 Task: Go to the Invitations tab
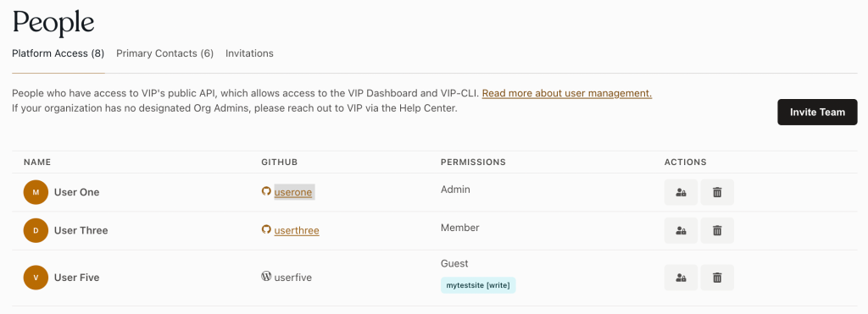[249, 53]
